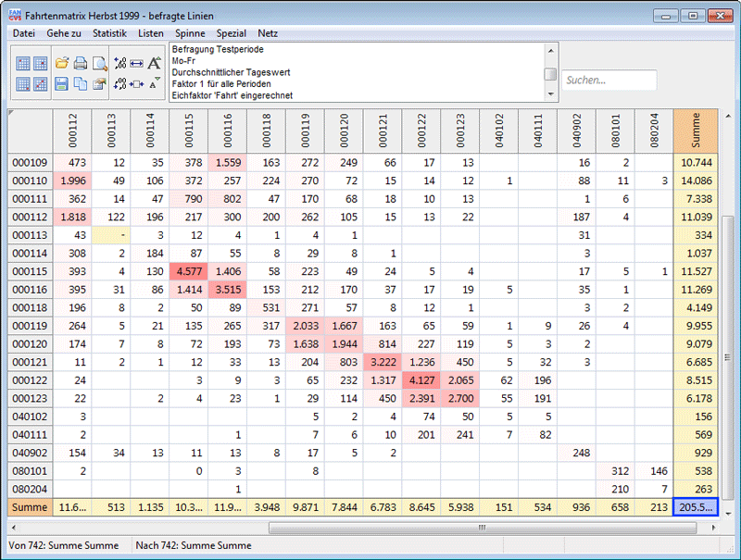Copy the matrix with the copy icon
The height and width of the screenshot is (560, 741).
[81, 84]
